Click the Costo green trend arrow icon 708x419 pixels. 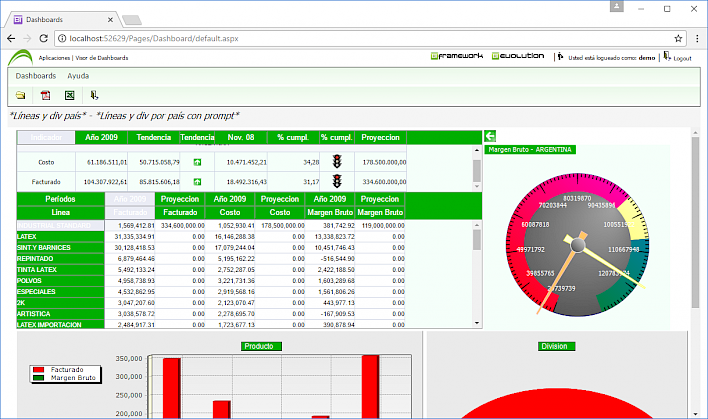click(197, 162)
